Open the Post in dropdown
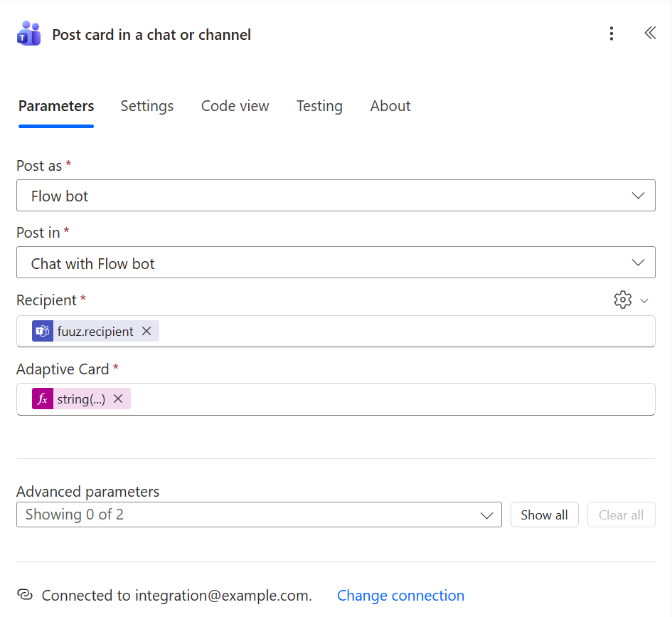The width and height of the screenshot is (672, 617). tap(336, 263)
